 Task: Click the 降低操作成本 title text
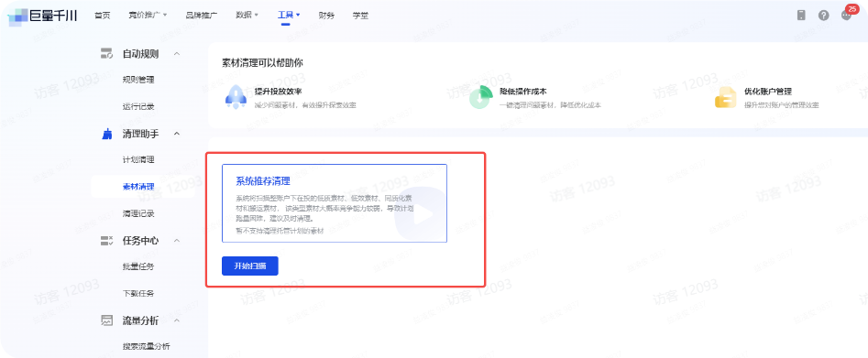pos(523,92)
